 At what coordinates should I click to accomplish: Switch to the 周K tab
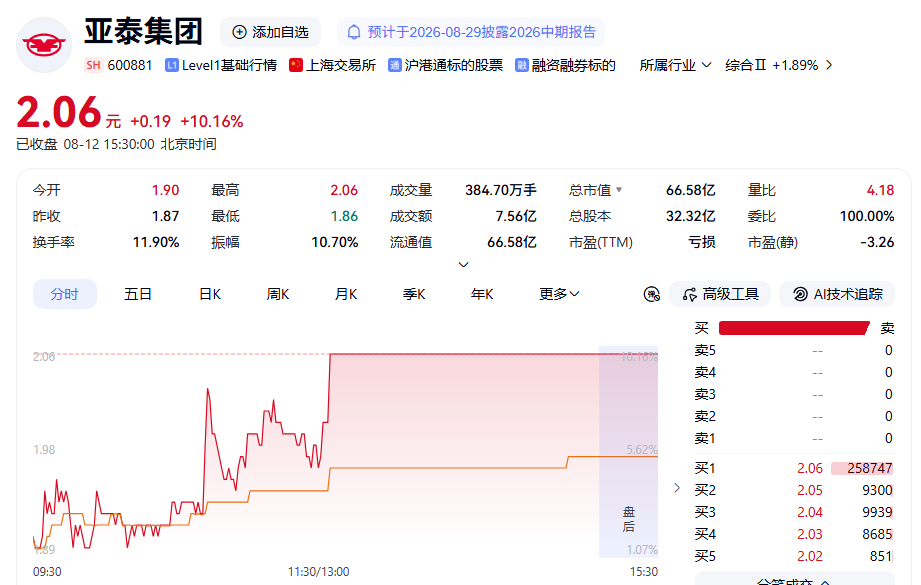tap(278, 294)
